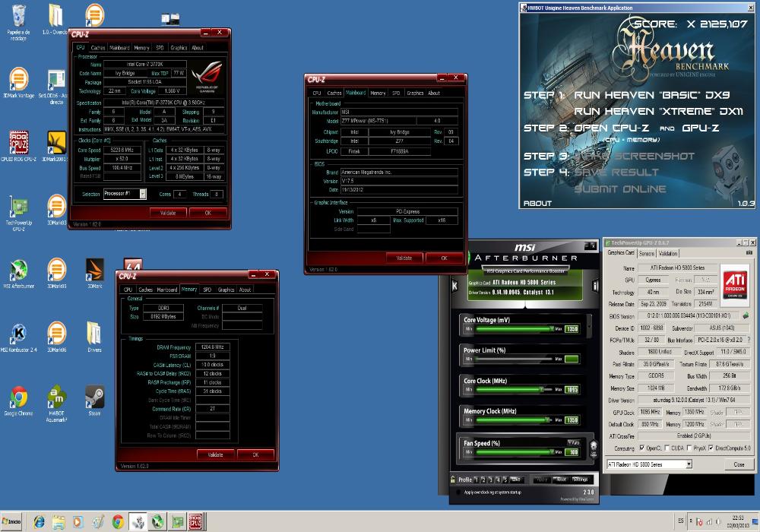Click the Inicio start button
Viewport: 760px width, 532px height.
pos(11,522)
